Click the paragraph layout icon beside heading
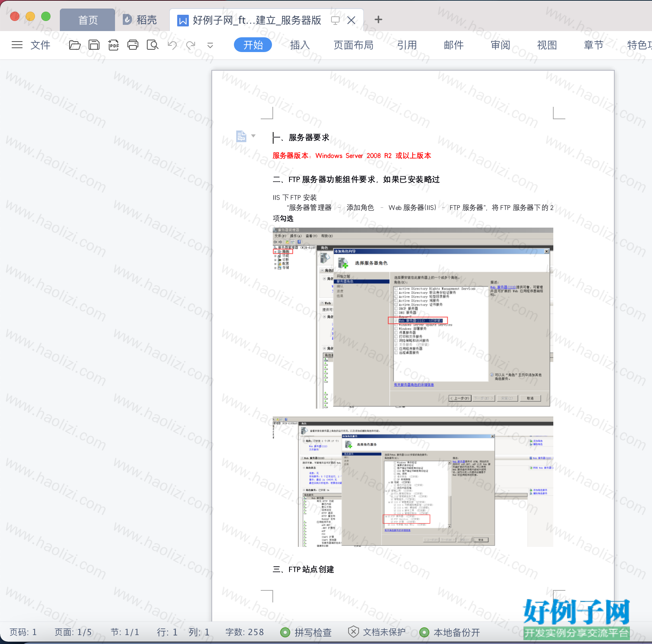The image size is (652, 644). click(x=241, y=136)
